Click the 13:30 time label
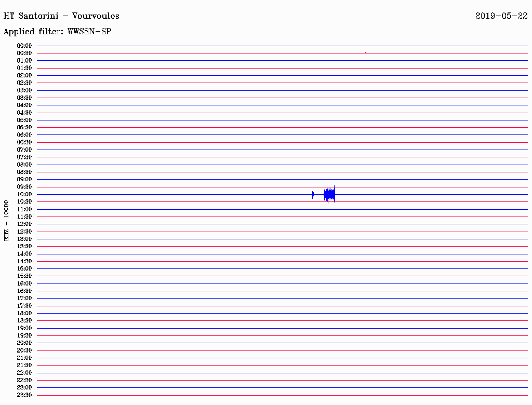This screenshot has height=405, width=532. coord(24,247)
